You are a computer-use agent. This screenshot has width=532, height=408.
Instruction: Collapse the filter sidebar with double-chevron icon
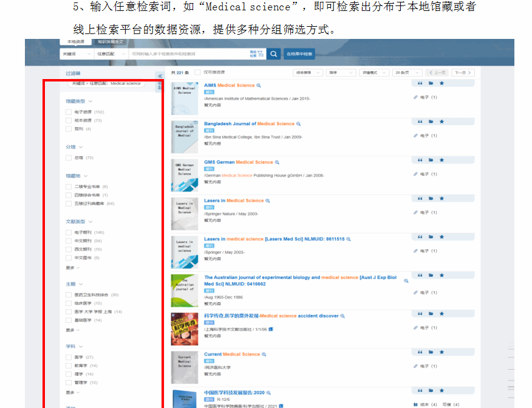click(160, 77)
